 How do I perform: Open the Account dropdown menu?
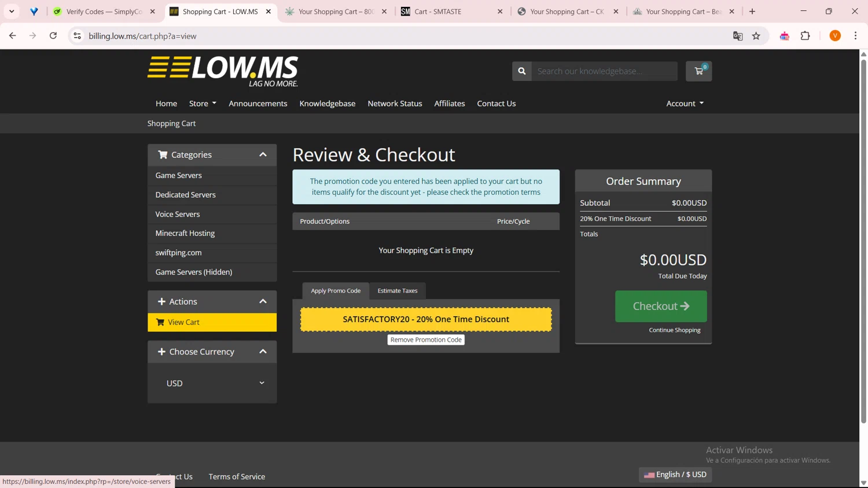click(685, 103)
